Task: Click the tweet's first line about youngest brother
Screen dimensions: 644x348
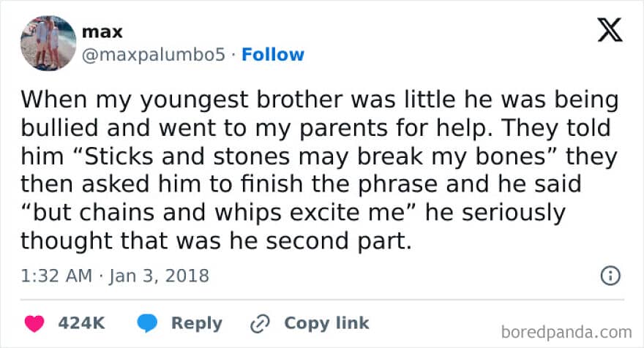Action: (320, 99)
